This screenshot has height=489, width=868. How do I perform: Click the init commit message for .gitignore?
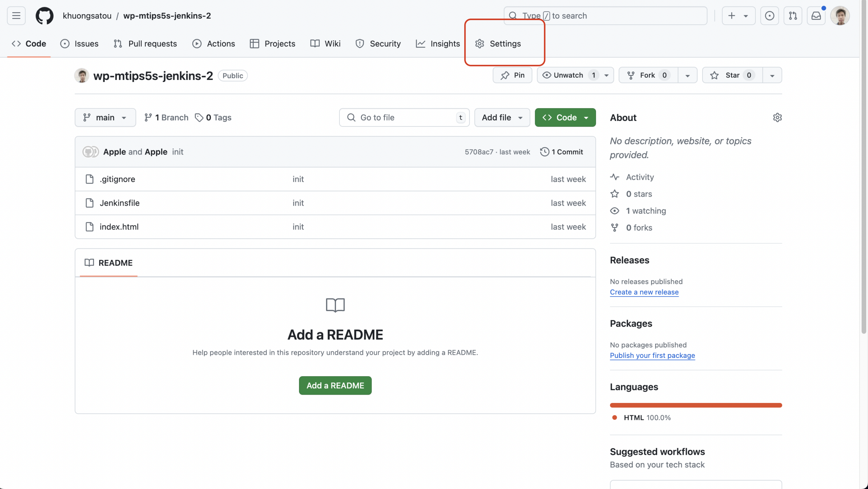[298, 179]
